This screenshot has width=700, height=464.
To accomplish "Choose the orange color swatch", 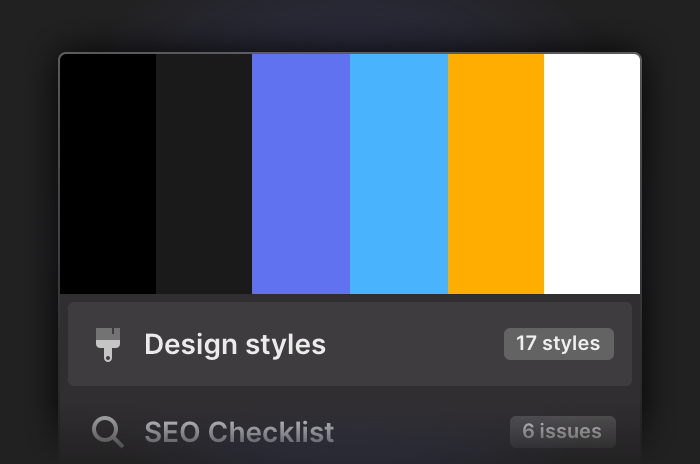I will pyautogui.click(x=496, y=174).
